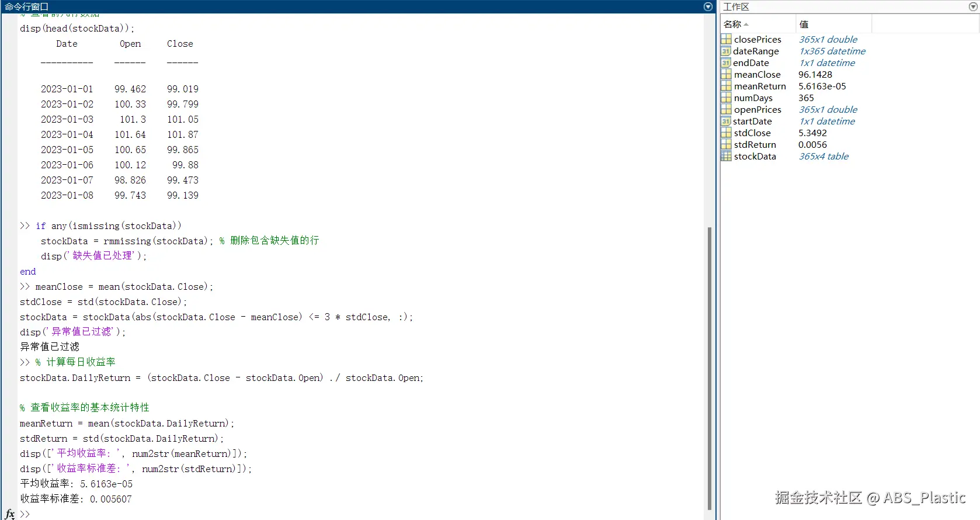Click the endDate datetime variable icon
Screen dimensions: 980x520
click(726, 63)
